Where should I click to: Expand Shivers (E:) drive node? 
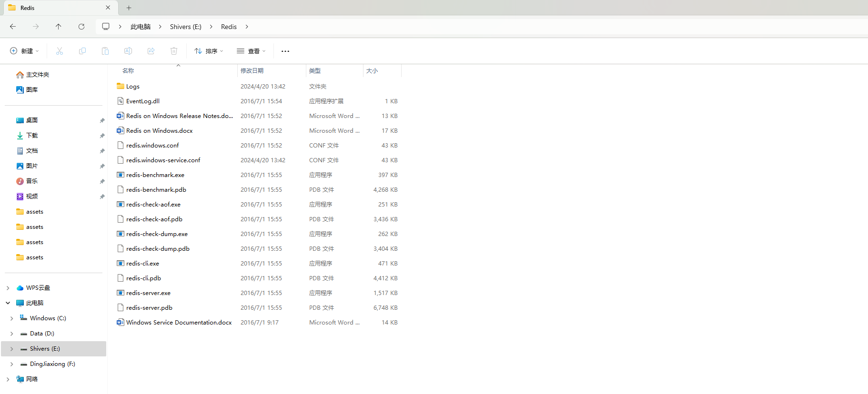point(11,349)
